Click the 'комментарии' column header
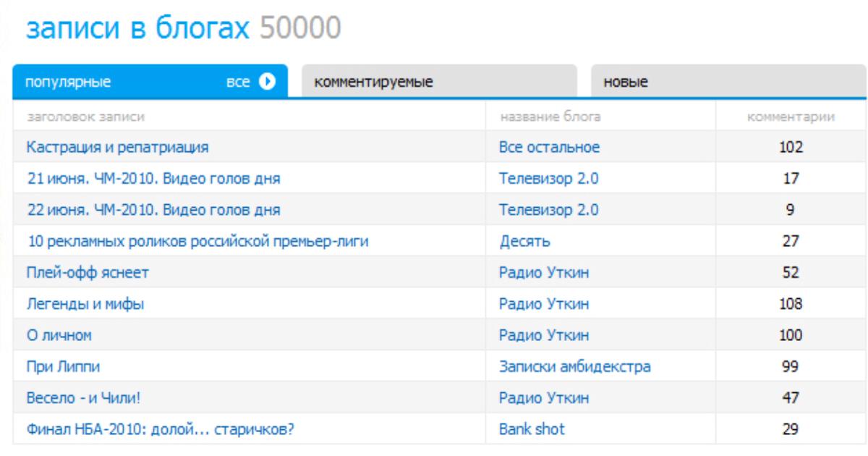868x456 pixels. (792, 116)
